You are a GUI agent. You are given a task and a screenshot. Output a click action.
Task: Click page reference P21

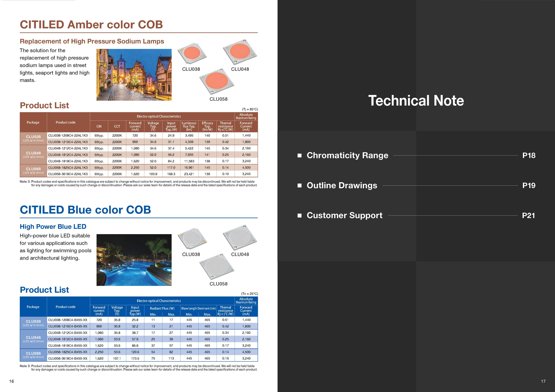pyautogui.click(x=528, y=215)
